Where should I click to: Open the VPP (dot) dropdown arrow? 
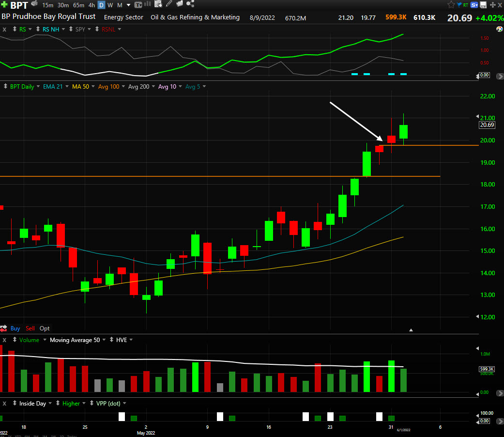click(x=124, y=403)
